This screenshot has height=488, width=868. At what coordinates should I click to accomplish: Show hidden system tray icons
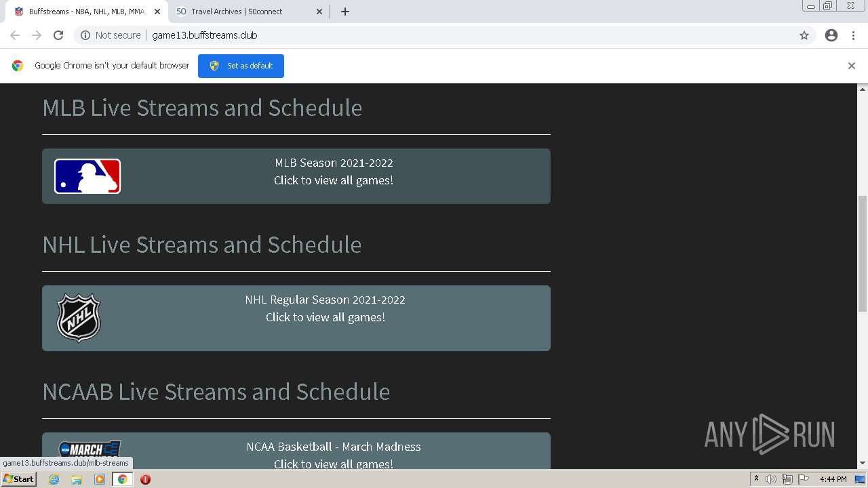[756, 479]
